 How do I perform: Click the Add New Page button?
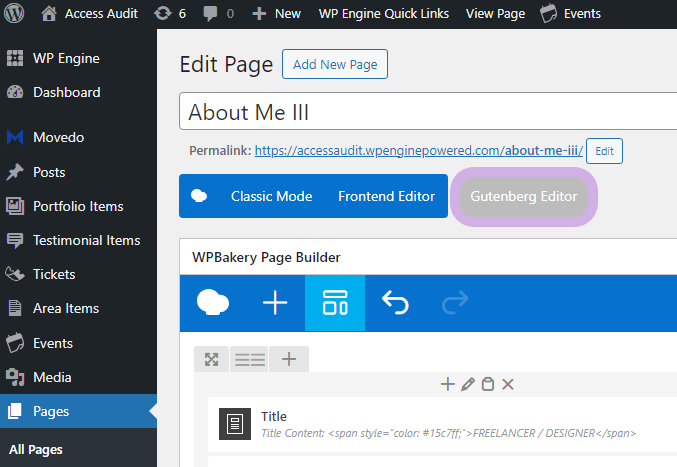[335, 64]
